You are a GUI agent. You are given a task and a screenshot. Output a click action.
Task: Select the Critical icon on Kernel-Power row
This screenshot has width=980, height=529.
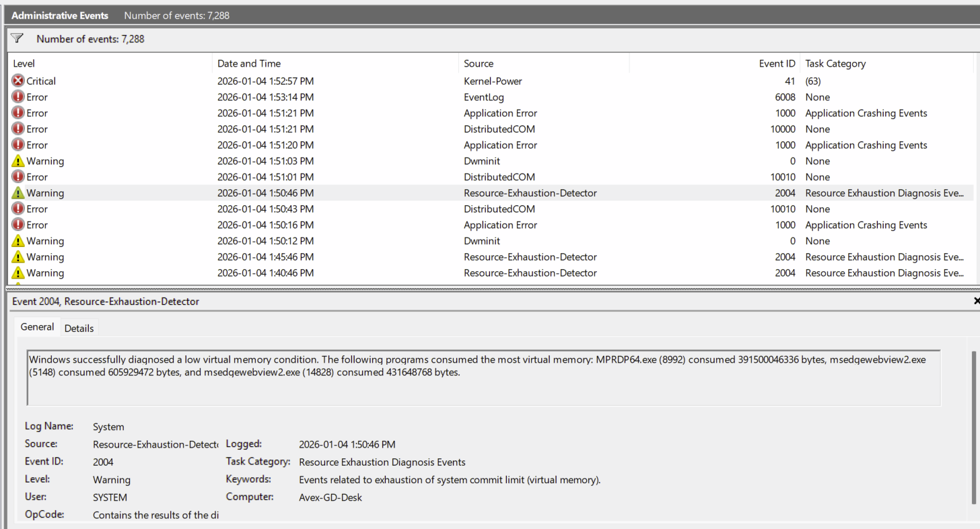point(18,81)
